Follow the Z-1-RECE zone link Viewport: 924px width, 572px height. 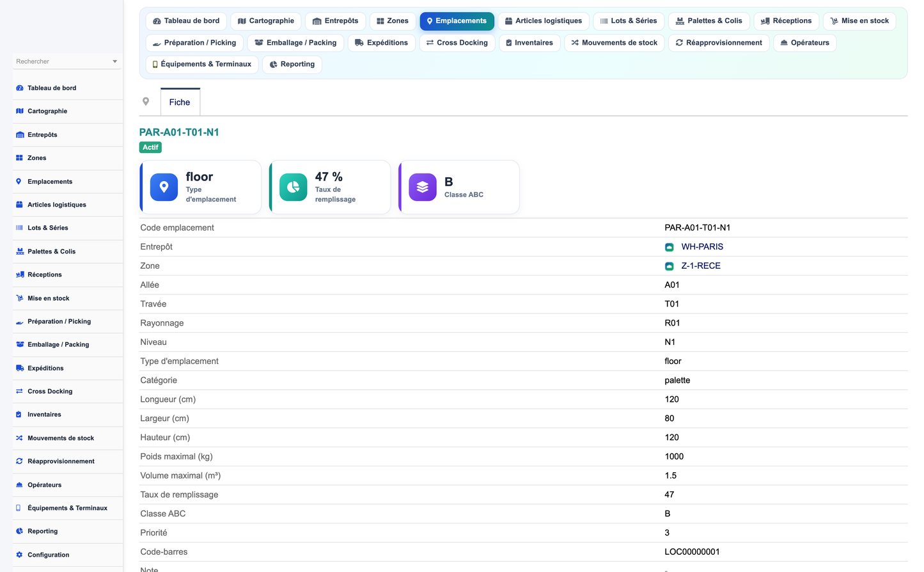coord(701,266)
